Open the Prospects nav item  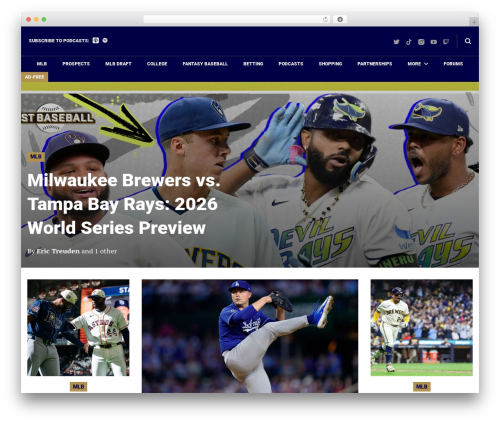76,64
